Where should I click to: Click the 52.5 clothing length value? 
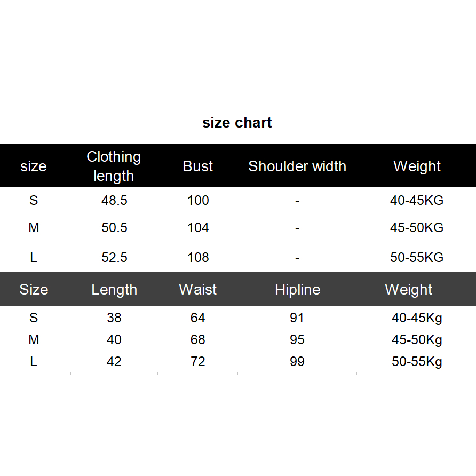click(x=114, y=257)
